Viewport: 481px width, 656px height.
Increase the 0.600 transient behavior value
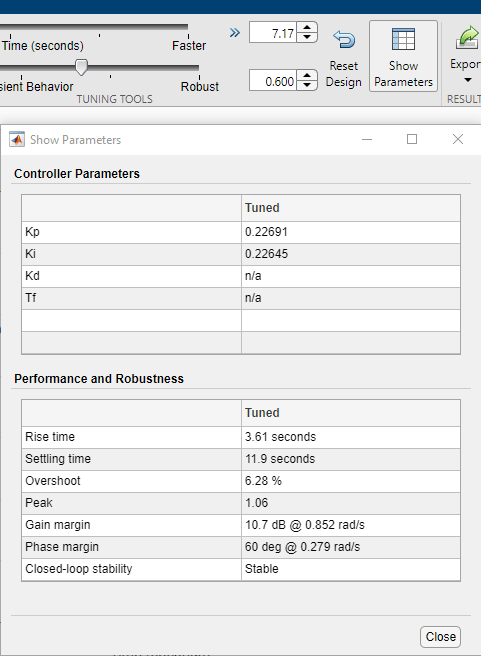coord(307,76)
